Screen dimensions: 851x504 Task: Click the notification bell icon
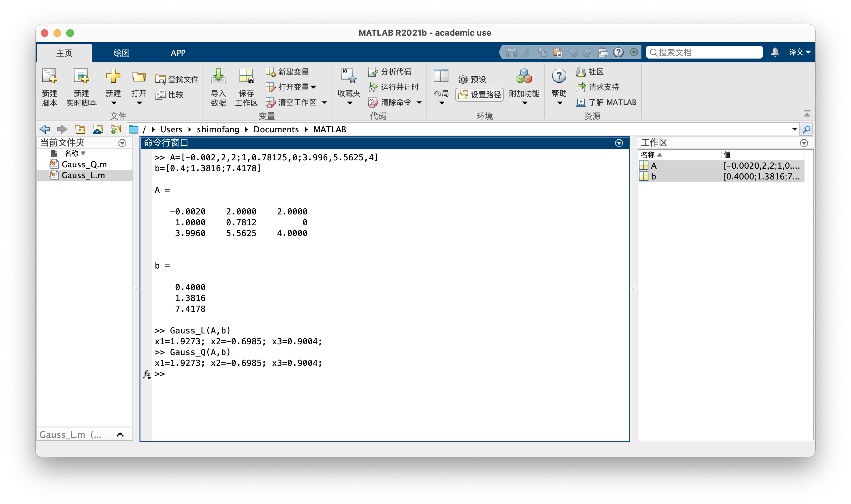(775, 52)
